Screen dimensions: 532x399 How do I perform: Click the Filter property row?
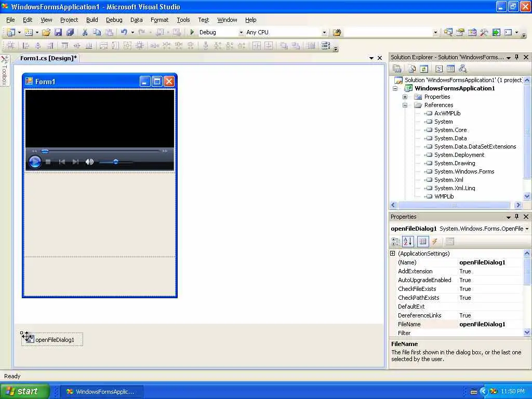(457, 333)
